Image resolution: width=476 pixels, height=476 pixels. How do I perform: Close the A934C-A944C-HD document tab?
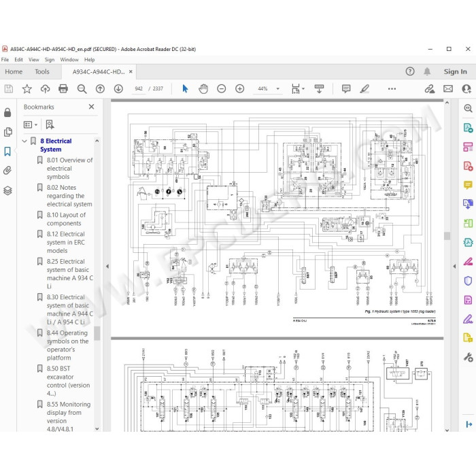[131, 71]
